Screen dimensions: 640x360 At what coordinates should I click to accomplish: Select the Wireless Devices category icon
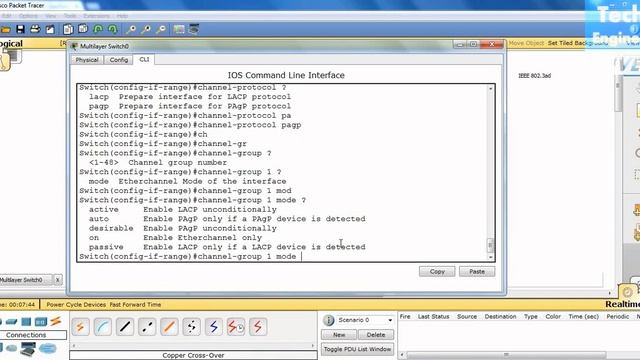click(41, 322)
